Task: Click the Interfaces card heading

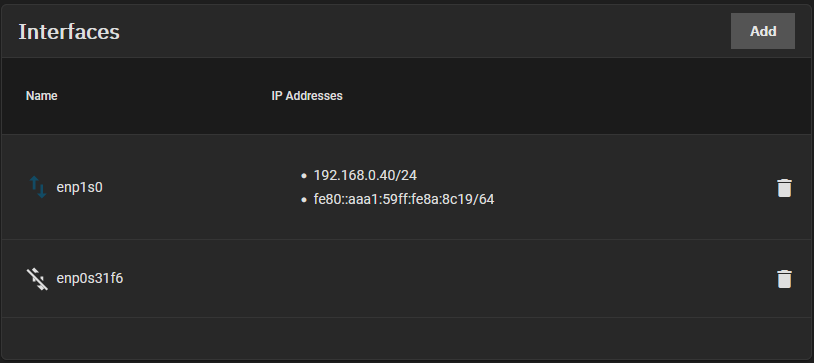Action: tap(69, 32)
